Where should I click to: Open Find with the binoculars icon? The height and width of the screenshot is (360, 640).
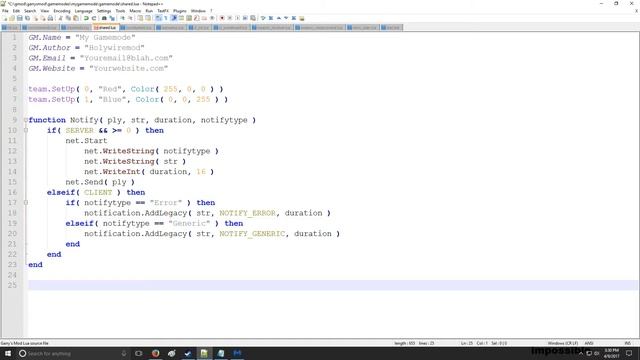(104, 18)
